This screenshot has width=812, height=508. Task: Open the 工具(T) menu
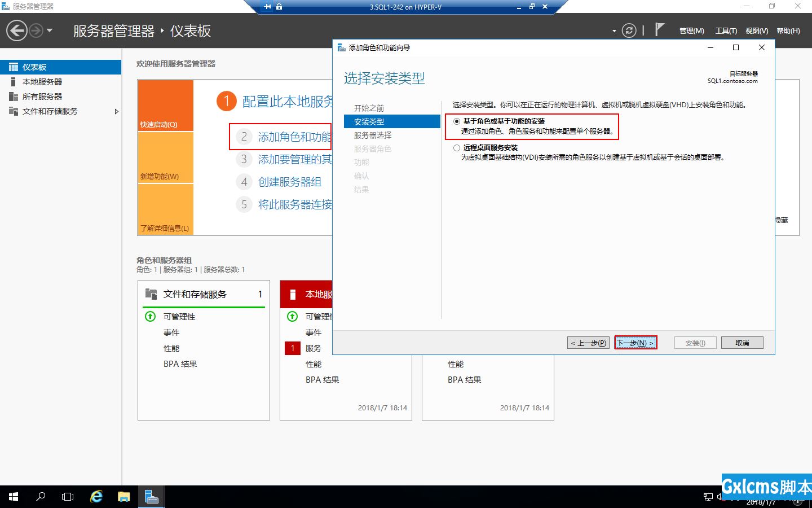[x=726, y=31]
